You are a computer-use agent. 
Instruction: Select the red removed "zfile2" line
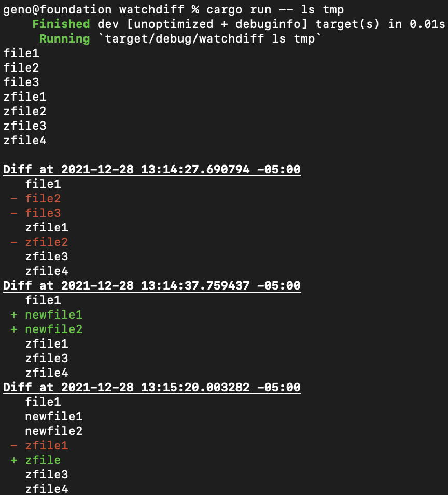[x=47, y=242]
